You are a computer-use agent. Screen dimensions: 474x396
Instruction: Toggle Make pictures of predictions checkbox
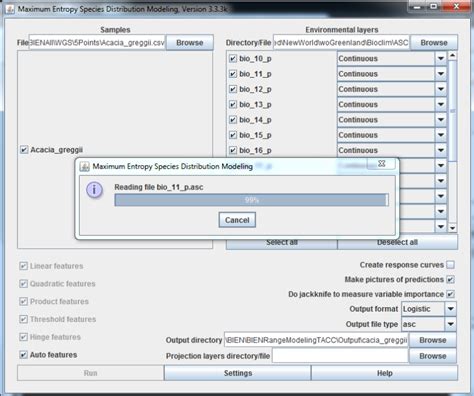pyautogui.click(x=450, y=279)
